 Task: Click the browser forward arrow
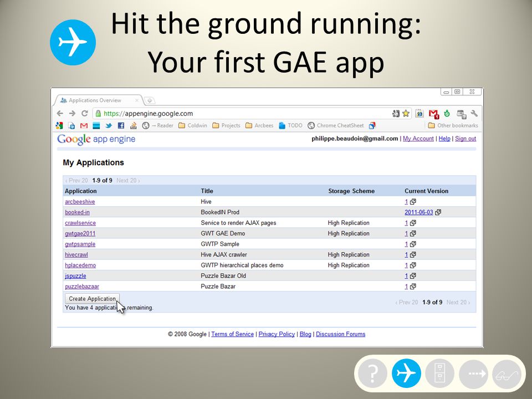[x=72, y=114]
